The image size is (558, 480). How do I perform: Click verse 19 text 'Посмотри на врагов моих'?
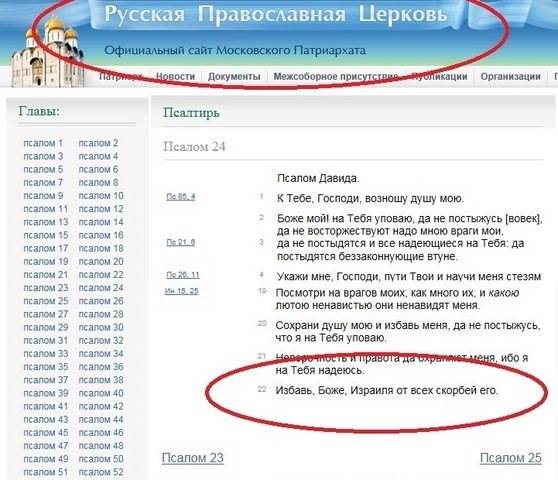click(397, 299)
